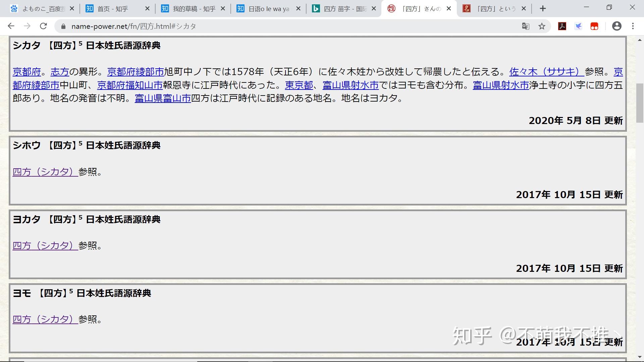Open the Chrome profile avatar
Viewport: 644px width, 362px height.
[617, 26]
